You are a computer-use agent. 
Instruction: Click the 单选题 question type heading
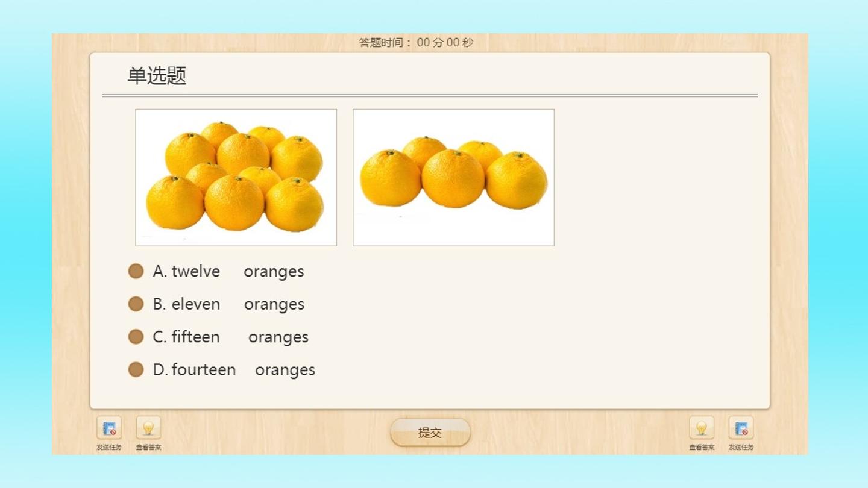[157, 76]
